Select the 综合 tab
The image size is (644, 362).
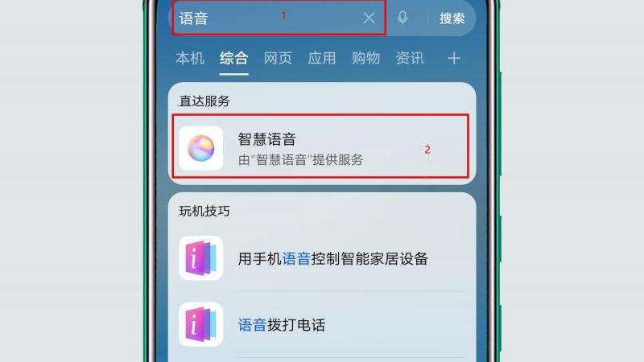tap(233, 58)
